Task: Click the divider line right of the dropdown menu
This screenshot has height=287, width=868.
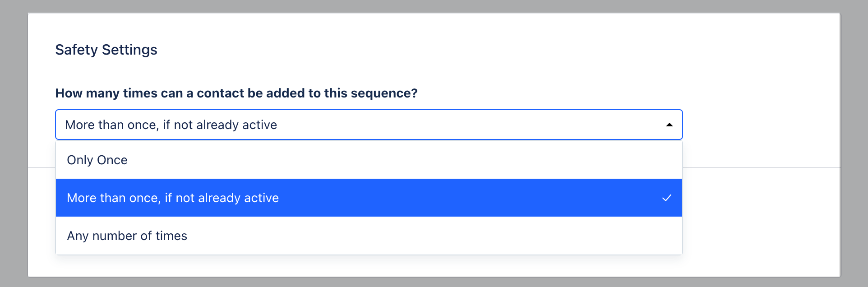Action: [x=762, y=167]
